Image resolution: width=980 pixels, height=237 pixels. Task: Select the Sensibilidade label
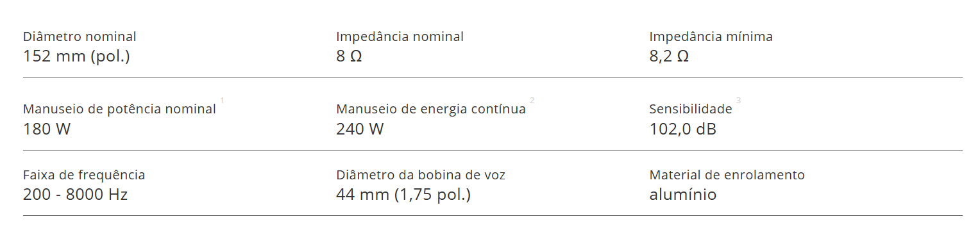point(691,109)
